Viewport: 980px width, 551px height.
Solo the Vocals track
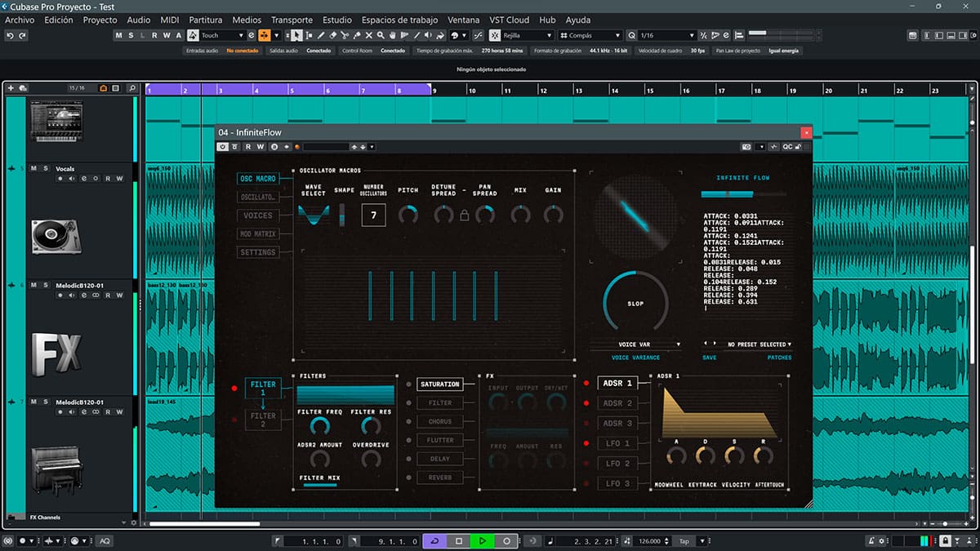pos(46,168)
